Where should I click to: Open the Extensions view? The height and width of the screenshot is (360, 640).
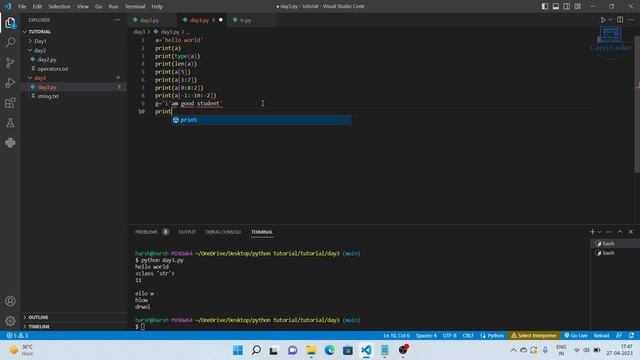(10, 103)
